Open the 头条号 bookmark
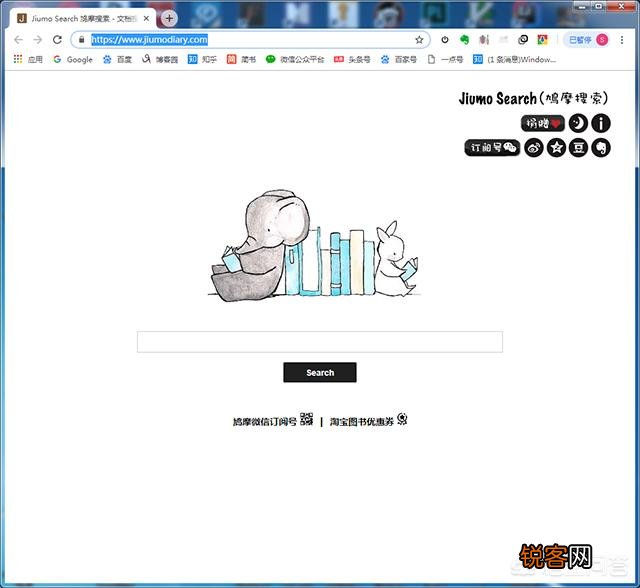 coord(352,60)
